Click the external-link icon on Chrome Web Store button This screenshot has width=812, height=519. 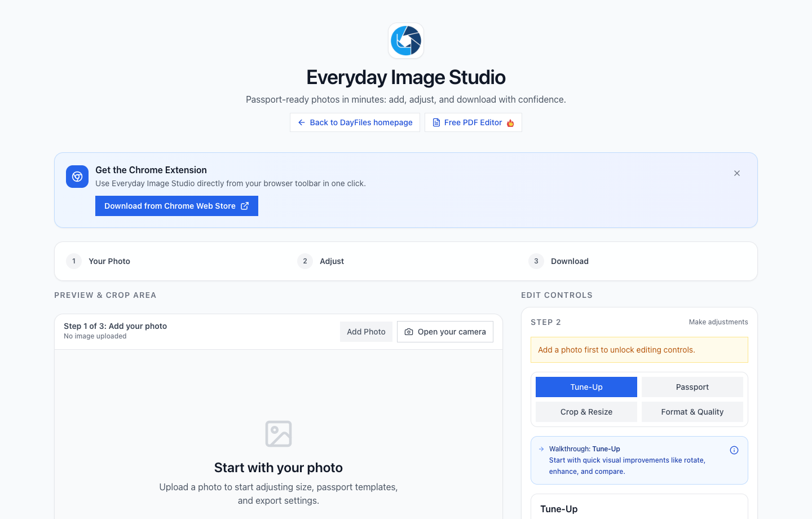click(x=245, y=205)
